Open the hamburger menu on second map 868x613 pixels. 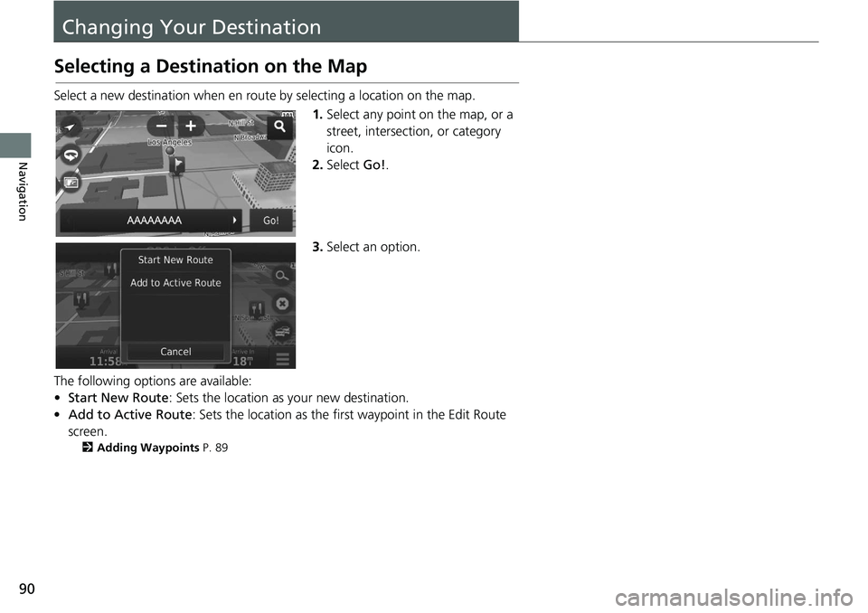283,359
